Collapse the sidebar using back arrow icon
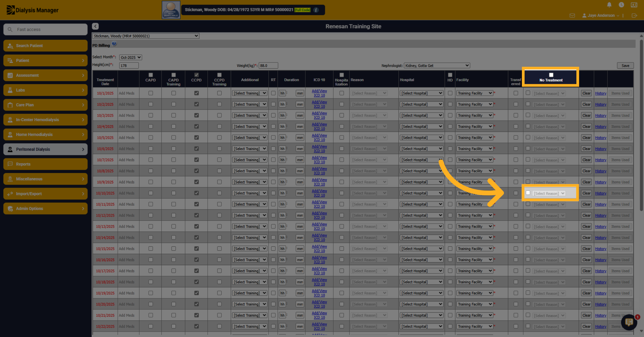644x337 pixels. click(95, 26)
